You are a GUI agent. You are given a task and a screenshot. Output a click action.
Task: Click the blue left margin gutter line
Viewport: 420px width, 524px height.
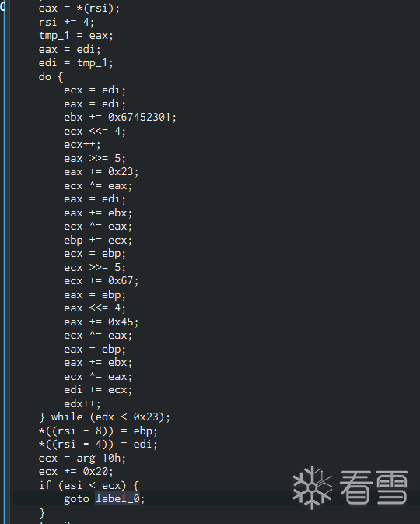pyautogui.click(x=7, y=262)
